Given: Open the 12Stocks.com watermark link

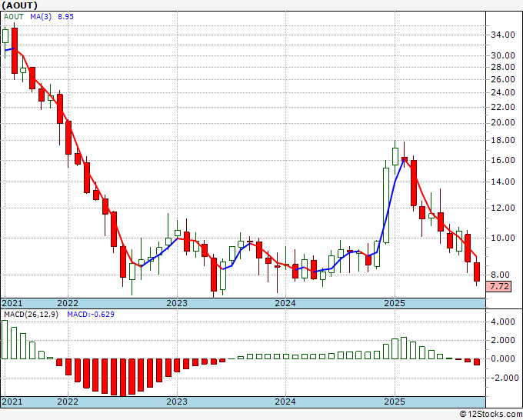Looking at the screenshot, I should [x=491, y=414].
